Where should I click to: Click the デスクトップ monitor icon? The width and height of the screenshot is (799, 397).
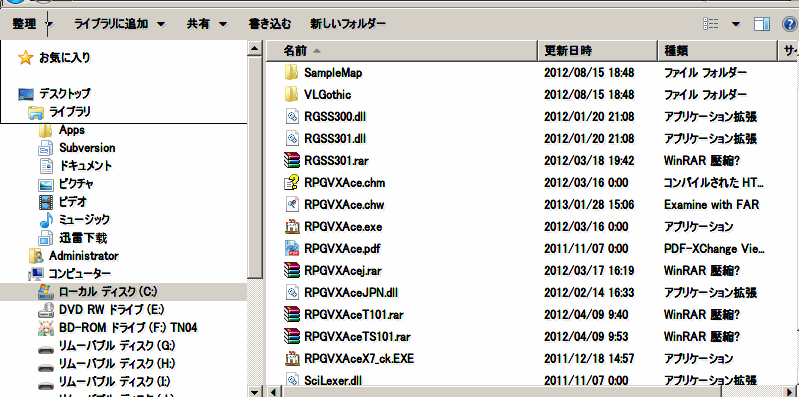[25, 94]
